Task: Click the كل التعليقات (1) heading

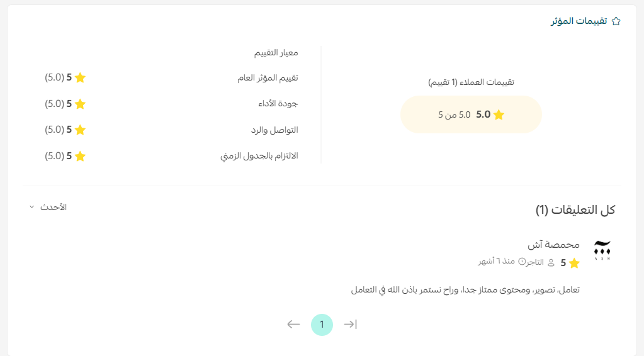Action: click(x=575, y=210)
